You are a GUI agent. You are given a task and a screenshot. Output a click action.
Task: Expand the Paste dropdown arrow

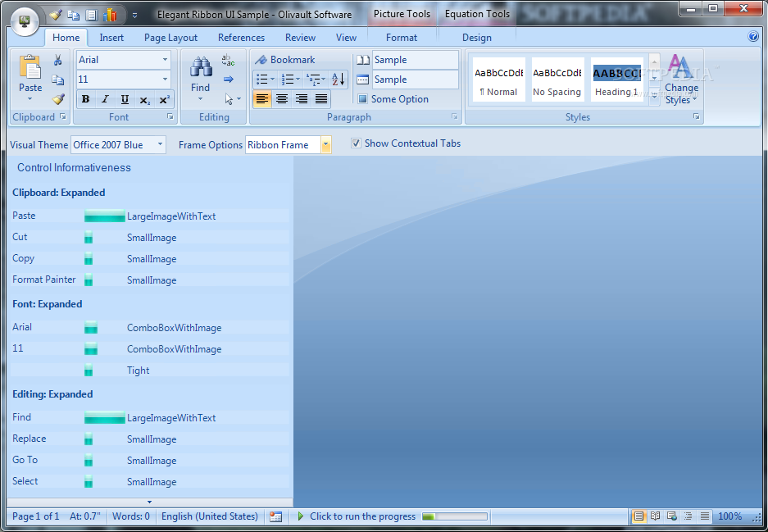coord(30,99)
